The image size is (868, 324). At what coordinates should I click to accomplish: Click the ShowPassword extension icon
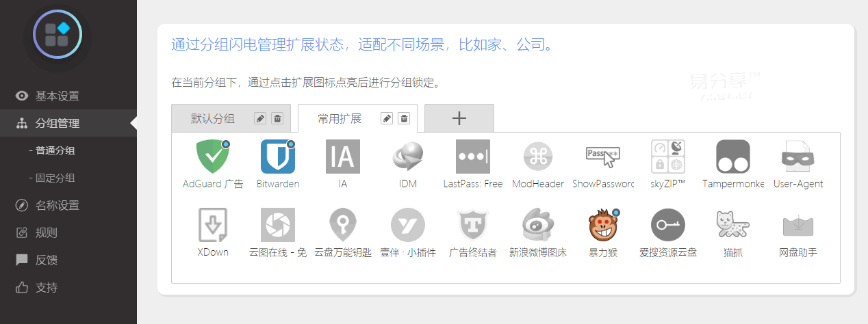603,157
